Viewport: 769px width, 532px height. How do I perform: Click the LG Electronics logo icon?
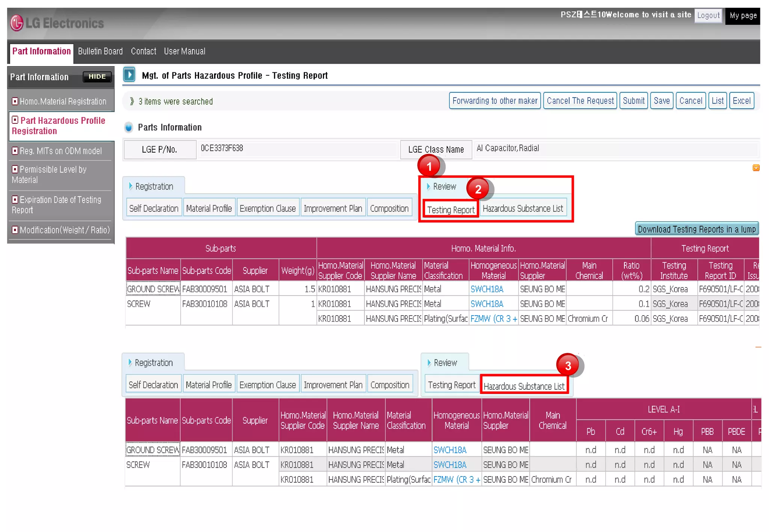[17, 23]
